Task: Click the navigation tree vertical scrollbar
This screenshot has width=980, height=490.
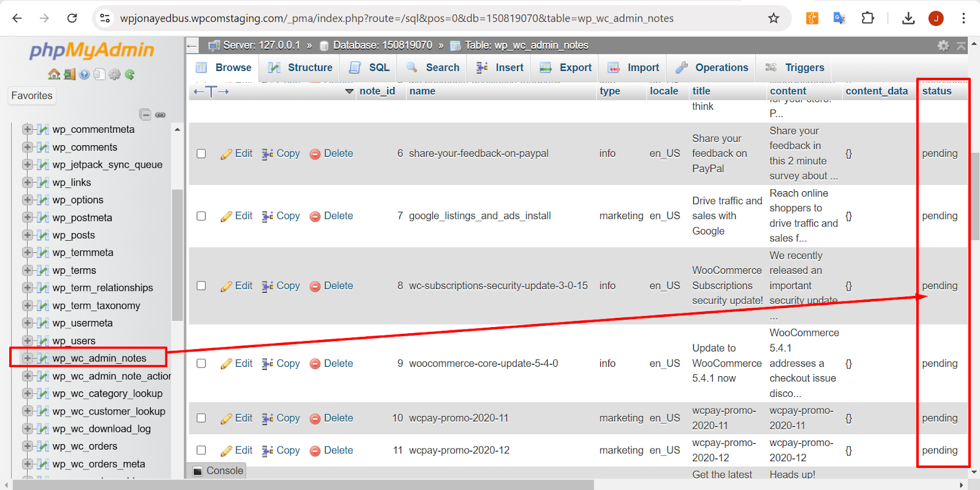Action: (x=177, y=255)
